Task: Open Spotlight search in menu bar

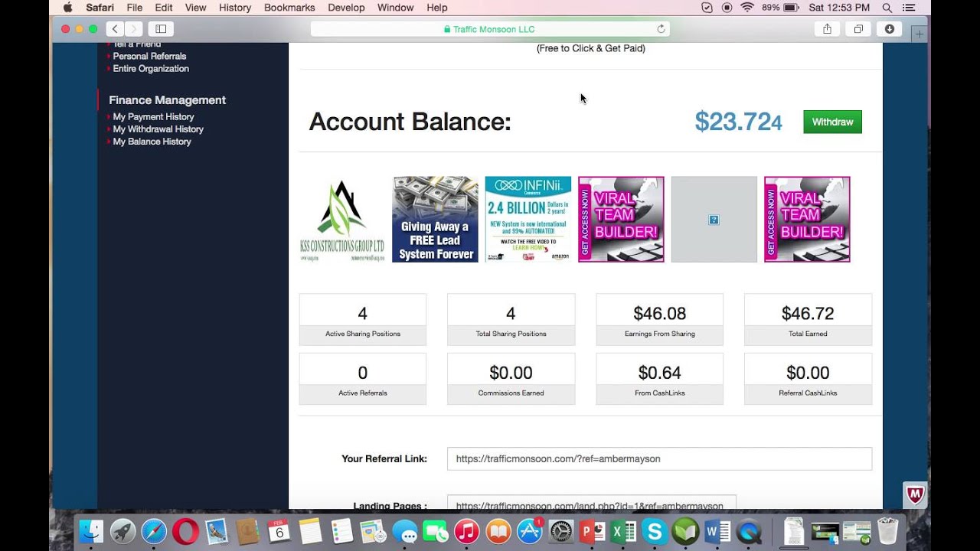Action: 887,8
